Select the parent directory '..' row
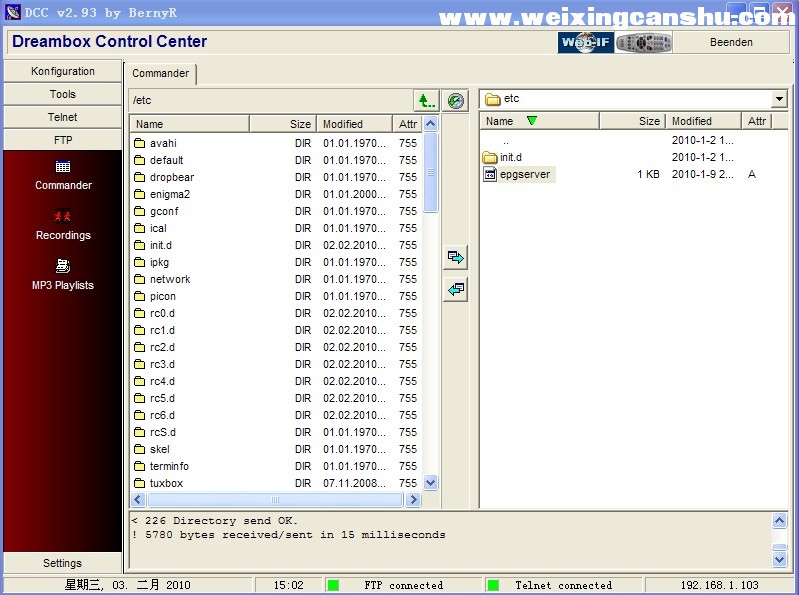The width and height of the screenshot is (799, 595). pos(634,140)
